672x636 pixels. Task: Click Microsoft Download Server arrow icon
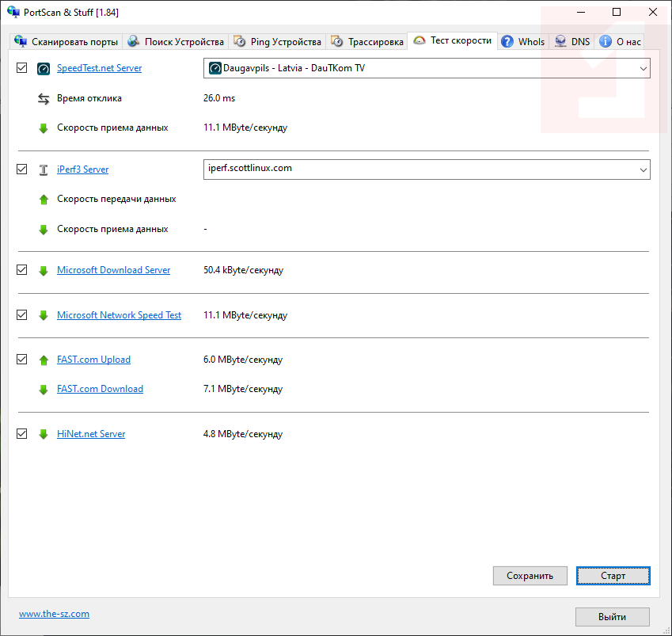(x=44, y=271)
